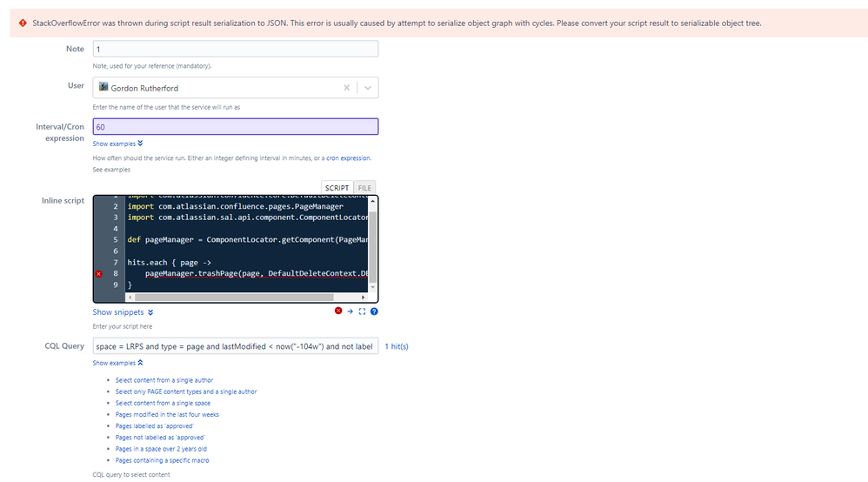Click the editor scroll-down arrow
Viewport: 868px width, 482px height.
pyautogui.click(x=372, y=287)
